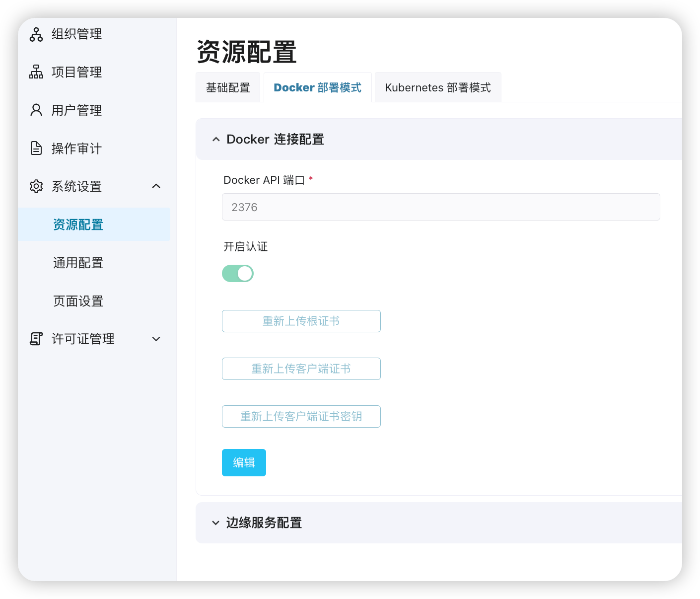Disable the 开启认证 authentication toggle
The height and width of the screenshot is (599, 700).
click(x=238, y=273)
